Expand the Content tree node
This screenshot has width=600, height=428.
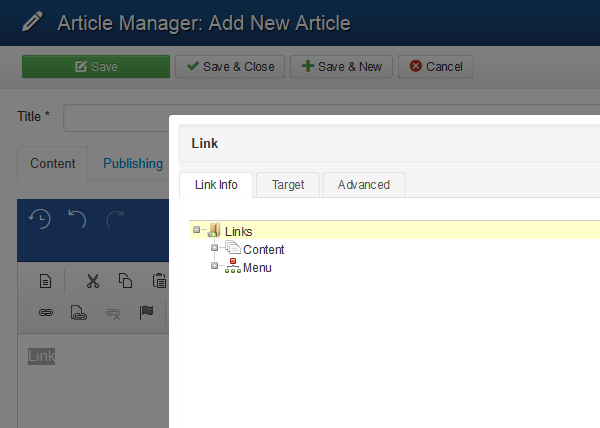214,248
